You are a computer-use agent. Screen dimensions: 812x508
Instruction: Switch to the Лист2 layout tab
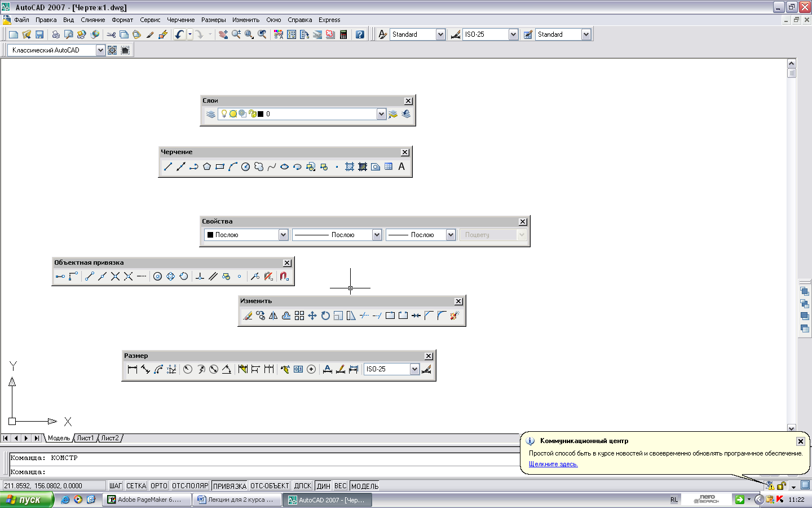110,438
